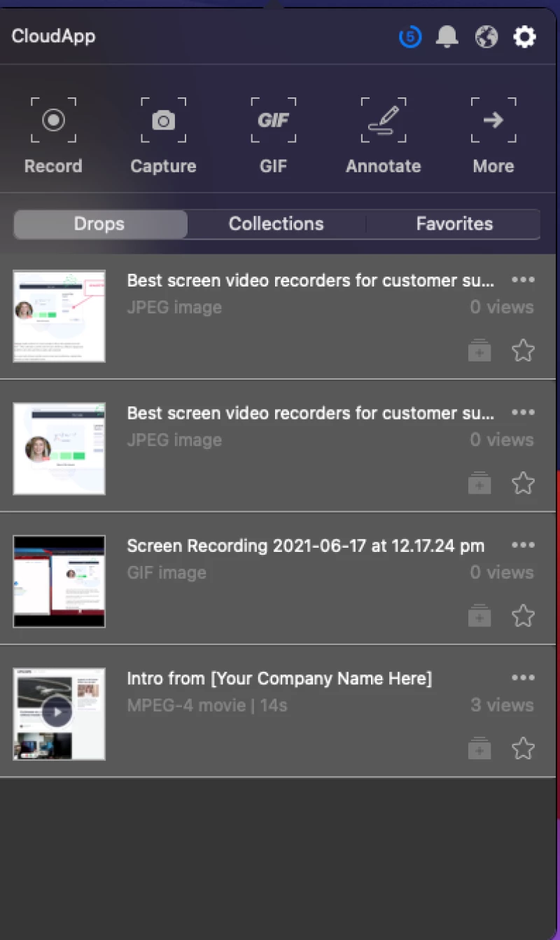Click the Capture screenshot camera icon
The image size is (560, 940).
click(x=163, y=120)
